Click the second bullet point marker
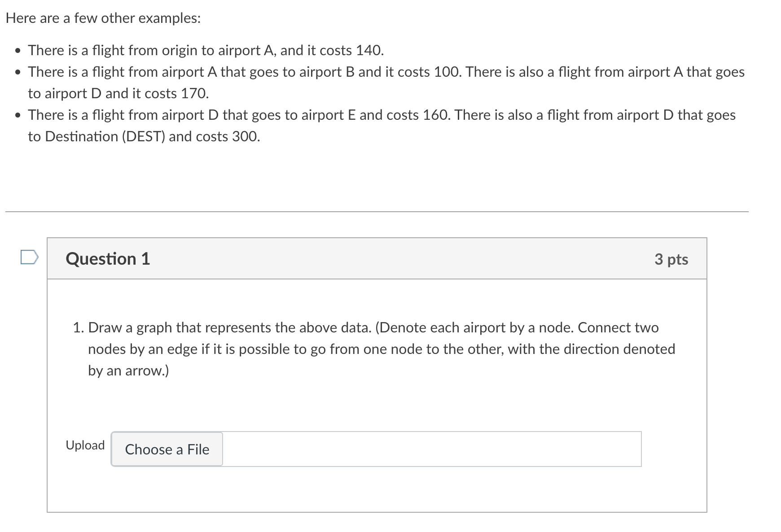Image resolution: width=781 pixels, height=532 pixels. point(18,72)
